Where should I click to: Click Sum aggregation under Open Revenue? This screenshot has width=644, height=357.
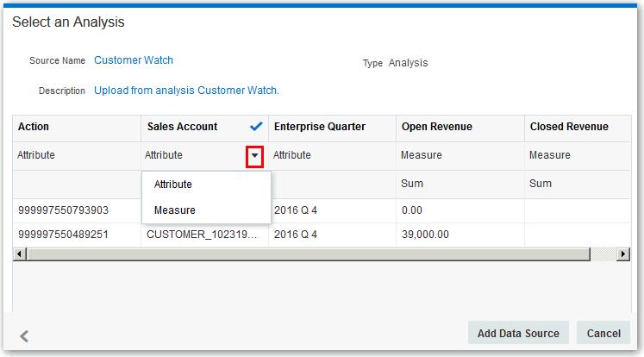460,184
